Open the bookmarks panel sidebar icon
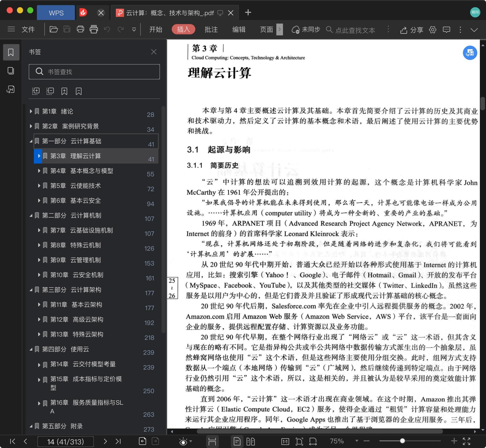The height and width of the screenshot is (448, 486). (11, 52)
